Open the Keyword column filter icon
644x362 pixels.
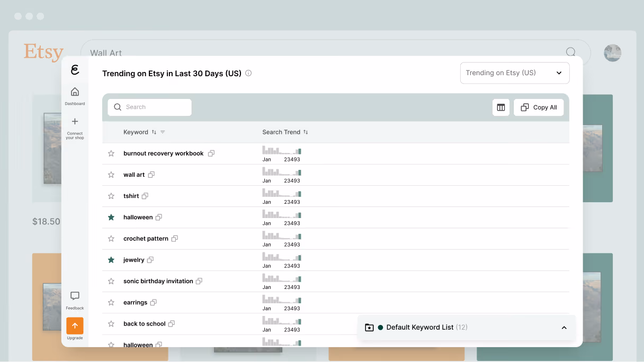pos(163,132)
